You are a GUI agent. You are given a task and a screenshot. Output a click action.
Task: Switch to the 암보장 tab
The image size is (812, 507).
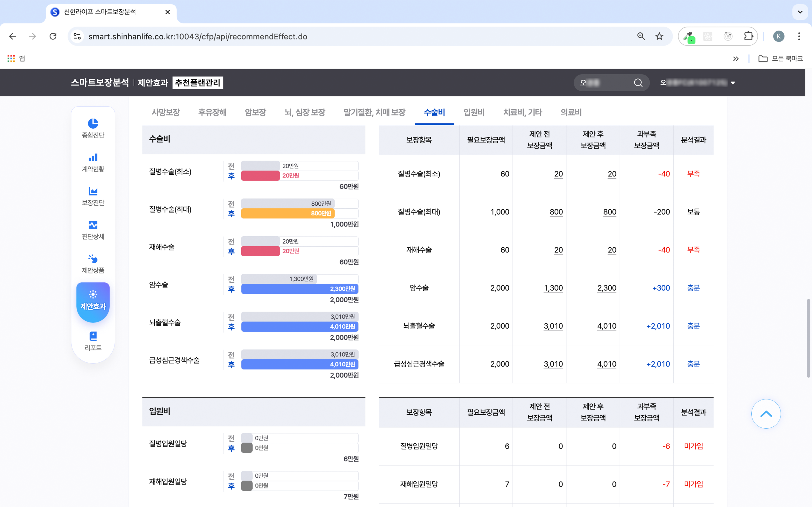[255, 112]
